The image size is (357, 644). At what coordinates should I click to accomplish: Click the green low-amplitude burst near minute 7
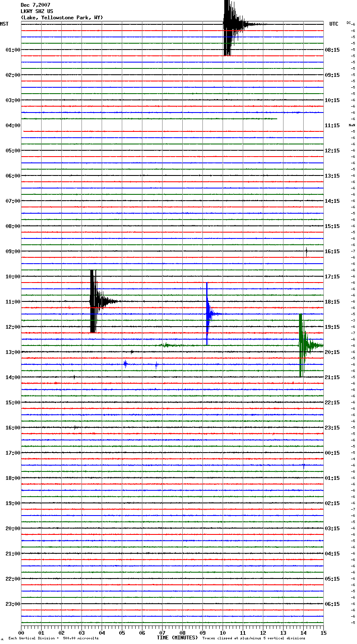[170, 346]
